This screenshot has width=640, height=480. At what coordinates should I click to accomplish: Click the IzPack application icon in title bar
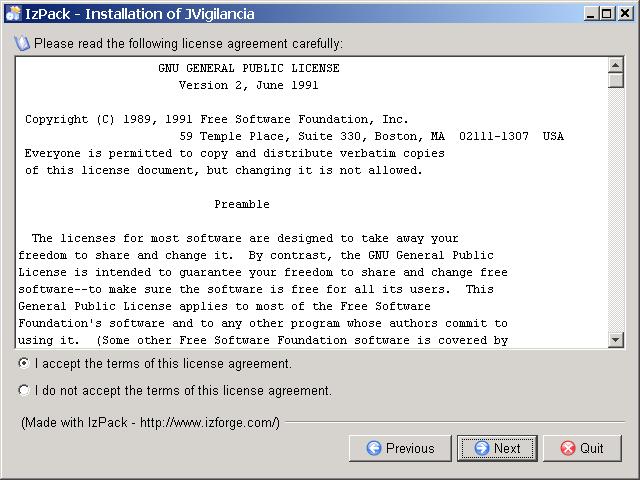(x=13, y=13)
